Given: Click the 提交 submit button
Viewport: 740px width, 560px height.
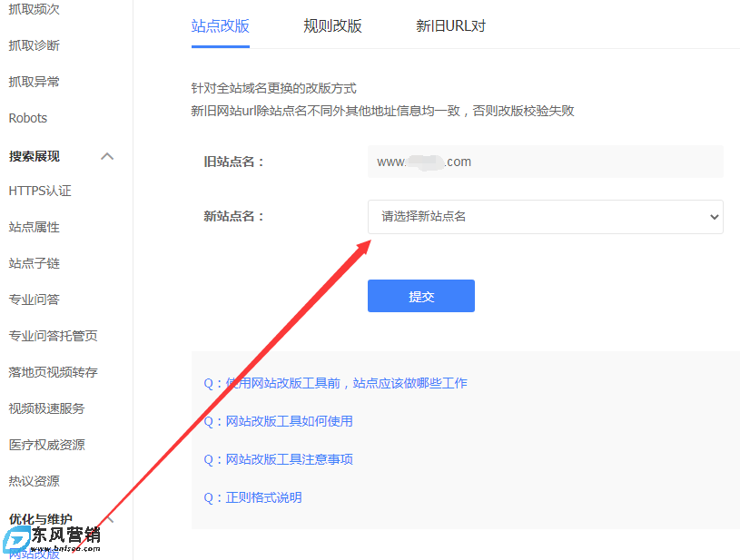Looking at the screenshot, I should tap(420, 296).
